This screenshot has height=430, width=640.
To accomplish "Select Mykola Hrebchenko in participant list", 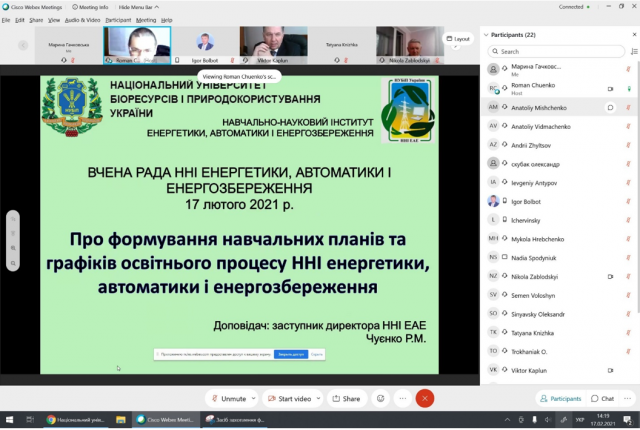I will point(559,239).
